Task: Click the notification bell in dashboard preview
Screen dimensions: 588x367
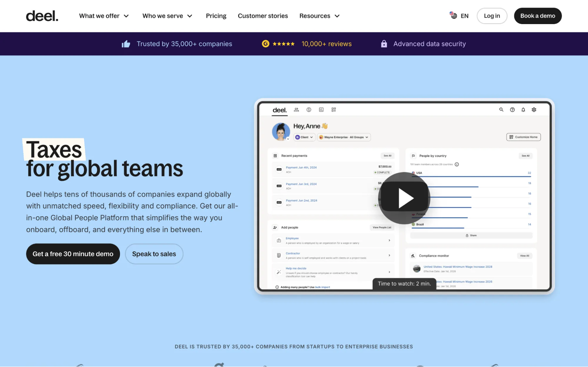Action: pos(523,110)
